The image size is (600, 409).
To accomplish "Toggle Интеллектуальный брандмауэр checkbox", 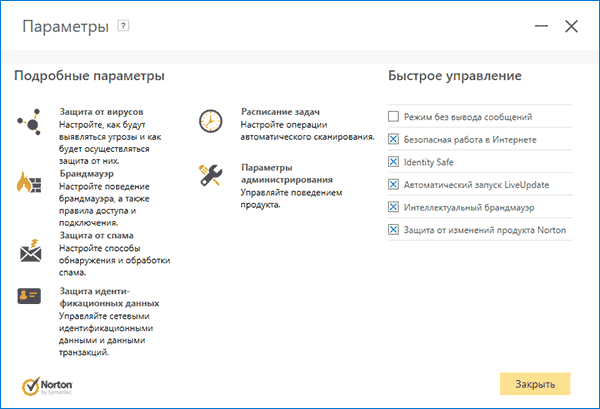I will (393, 207).
